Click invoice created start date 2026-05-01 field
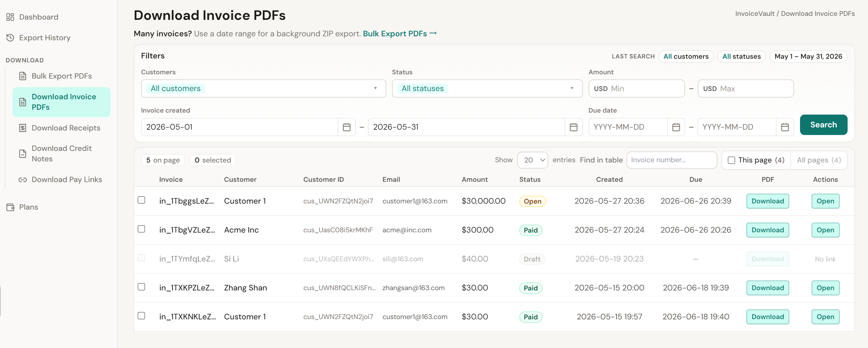The height and width of the screenshot is (348, 868). coord(239,127)
